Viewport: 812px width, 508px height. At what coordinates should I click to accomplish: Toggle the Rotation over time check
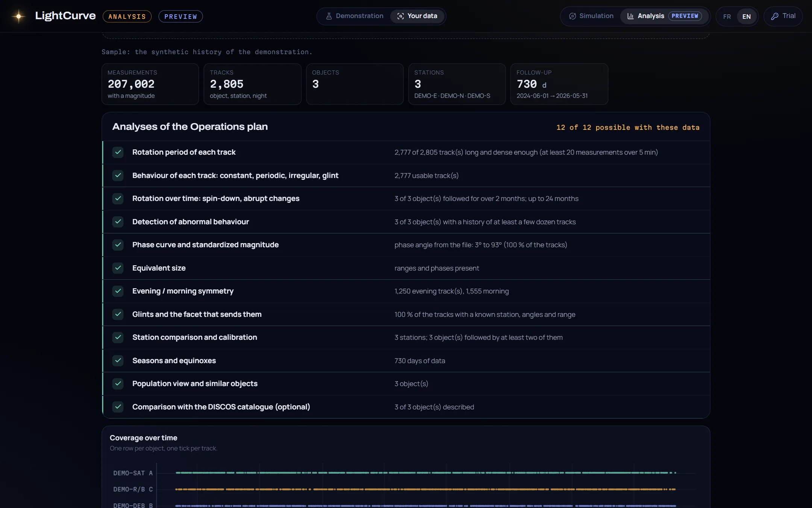click(x=118, y=199)
